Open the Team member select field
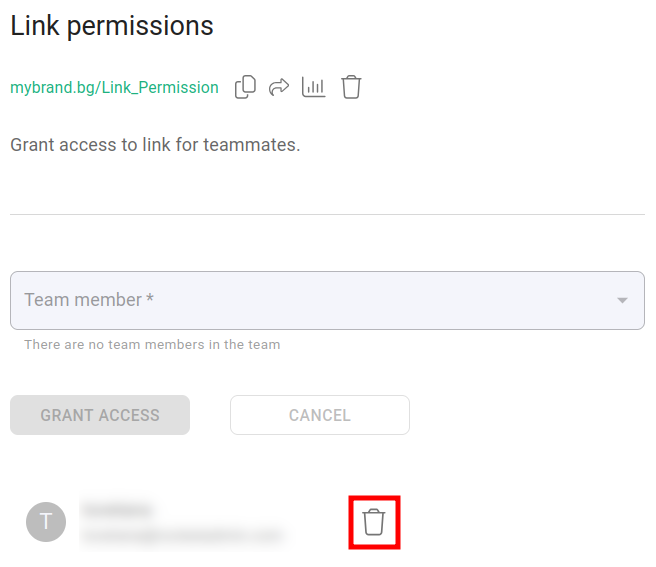The width and height of the screenshot is (656, 567). coord(327,300)
